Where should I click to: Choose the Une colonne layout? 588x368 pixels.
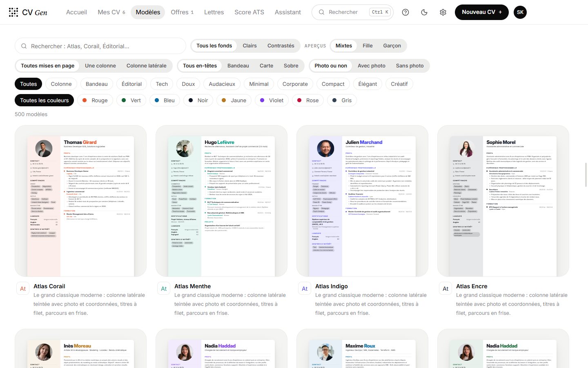point(100,66)
